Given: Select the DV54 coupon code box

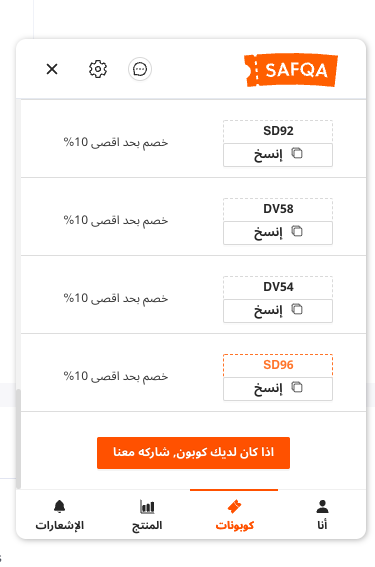Looking at the screenshot, I should [x=278, y=287].
